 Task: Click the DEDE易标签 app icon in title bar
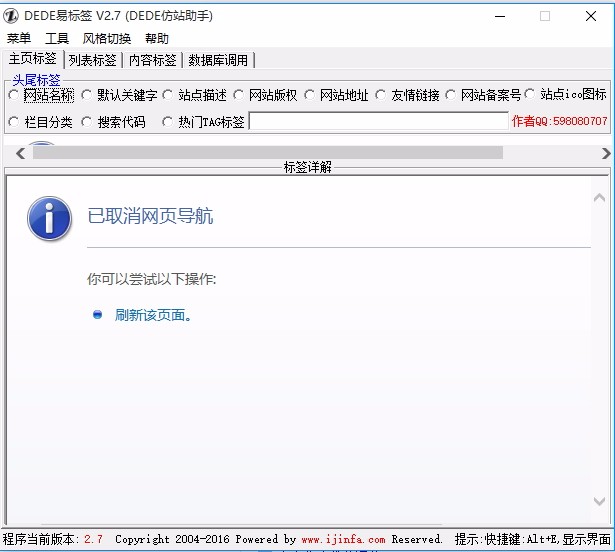[11, 16]
